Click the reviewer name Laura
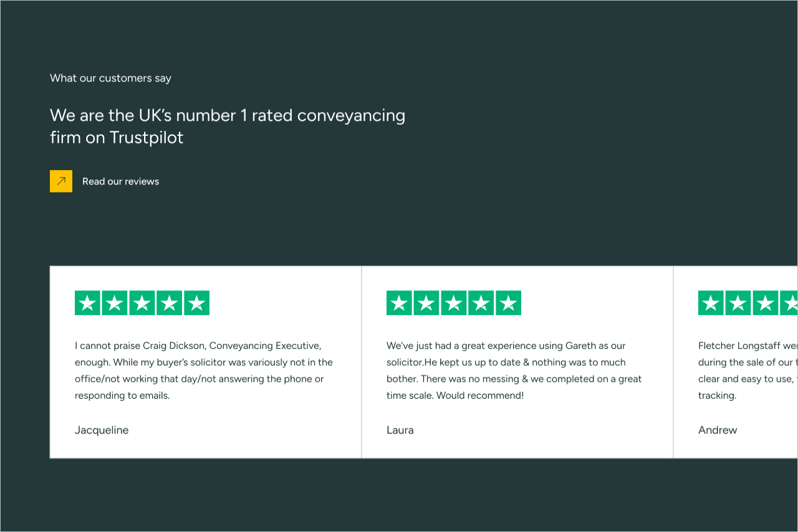Image resolution: width=798 pixels, height=532 pixels. (400, 430)
